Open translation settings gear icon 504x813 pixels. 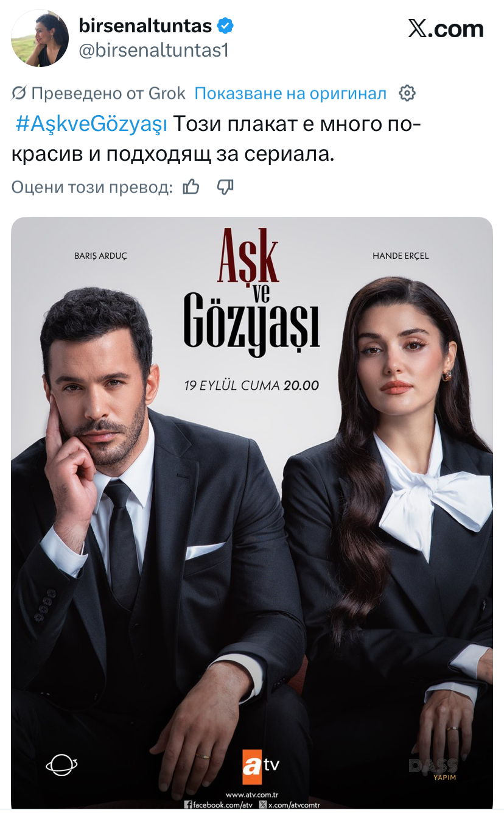[x=407, y=93]
